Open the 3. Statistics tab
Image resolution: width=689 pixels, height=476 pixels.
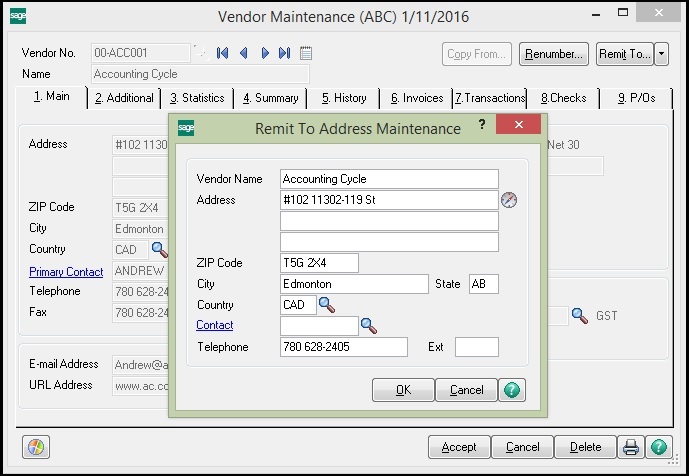(x=197, y=98)
